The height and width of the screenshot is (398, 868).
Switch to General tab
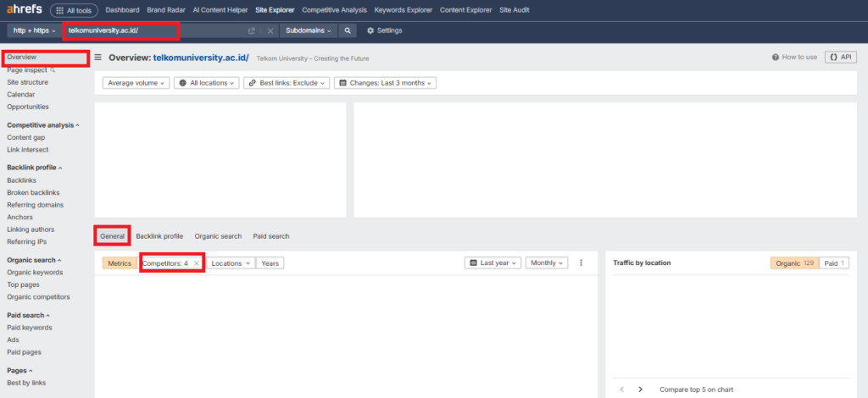tap(113, 236)
